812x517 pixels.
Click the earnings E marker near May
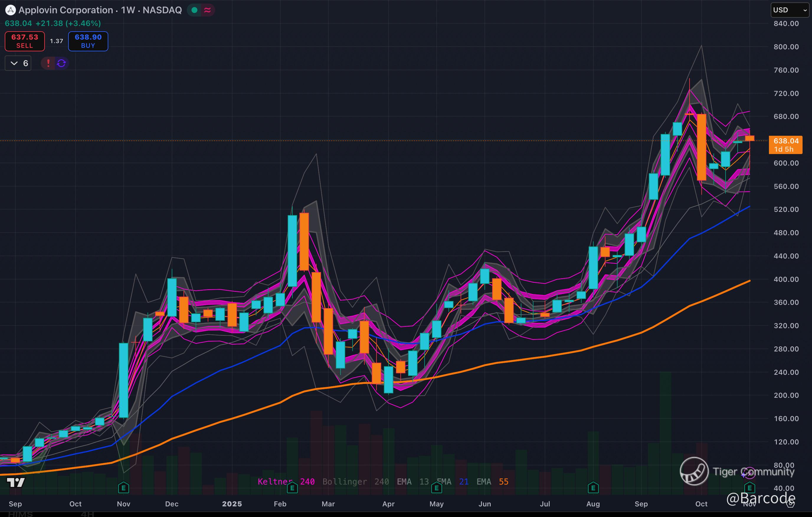(x=436, y=488)
